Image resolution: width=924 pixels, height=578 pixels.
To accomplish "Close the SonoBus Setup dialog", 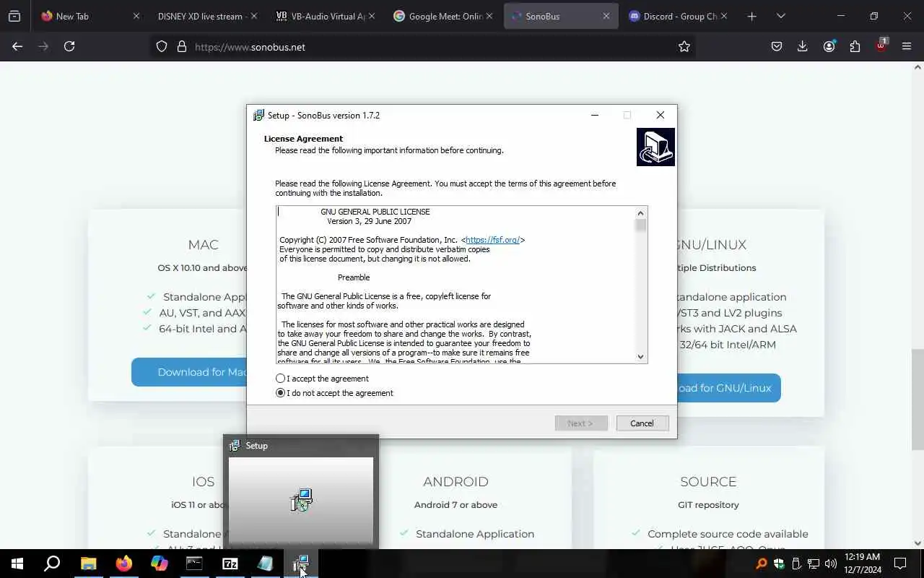I will coord(660,115).
